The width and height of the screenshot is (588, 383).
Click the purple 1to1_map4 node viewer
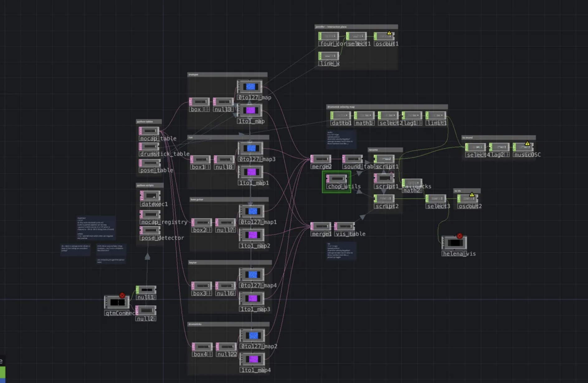(252, 359)
